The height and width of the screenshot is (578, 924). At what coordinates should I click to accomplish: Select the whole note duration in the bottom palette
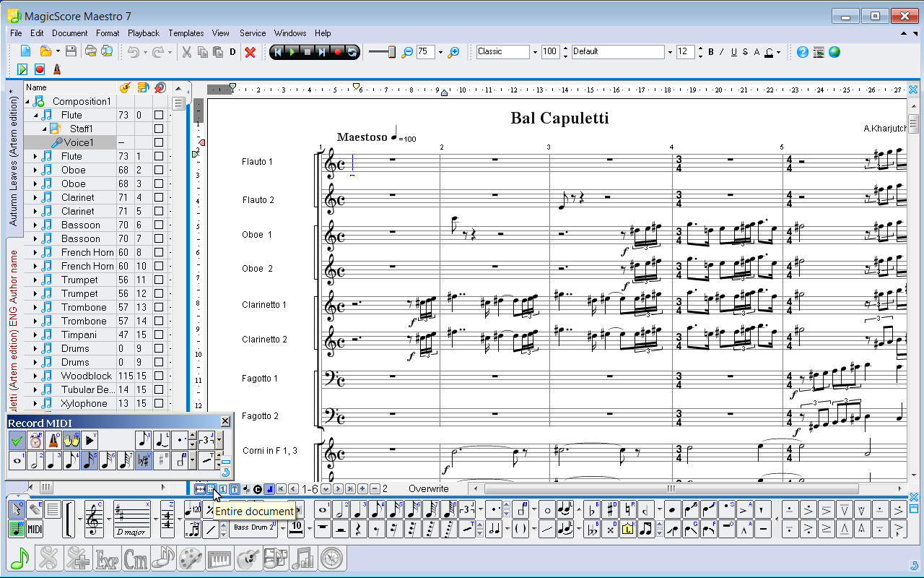coord(323,509)
